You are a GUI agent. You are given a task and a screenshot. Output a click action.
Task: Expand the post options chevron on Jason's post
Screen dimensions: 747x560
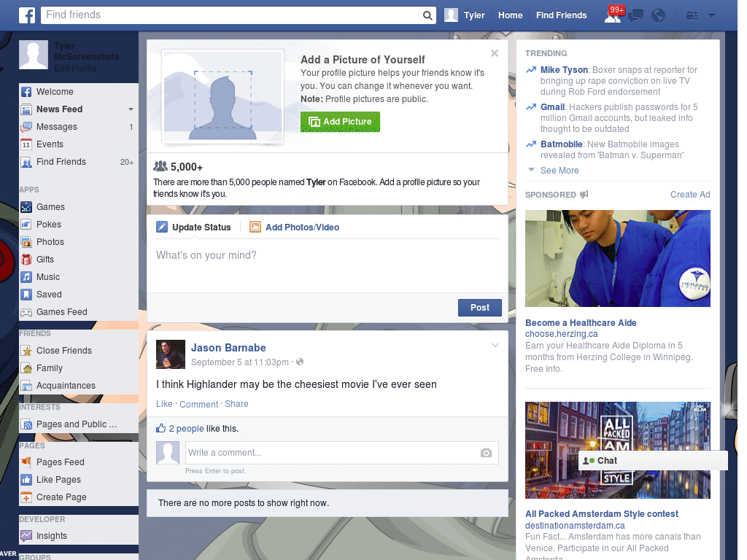(x=495, y=345)
